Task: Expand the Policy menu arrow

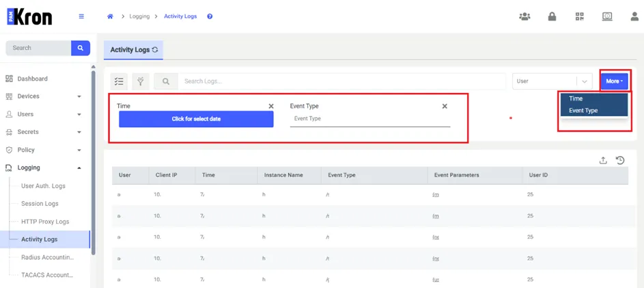Action: point(79,150)
